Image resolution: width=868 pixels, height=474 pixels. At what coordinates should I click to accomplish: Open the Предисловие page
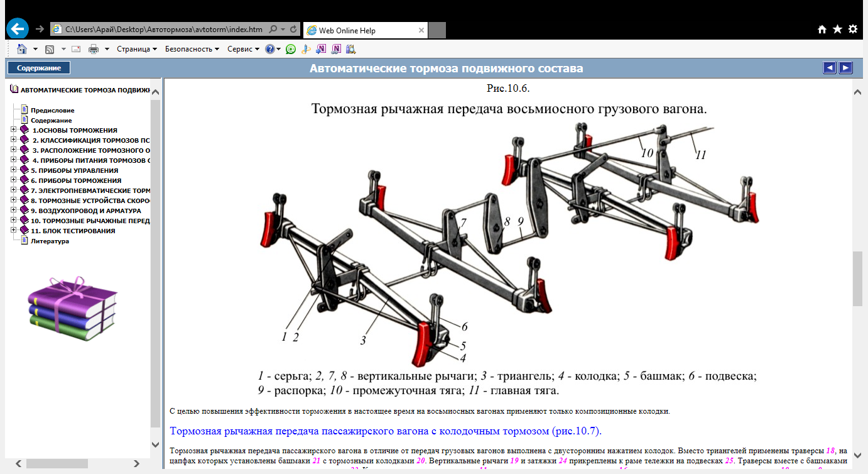(52, 110)
